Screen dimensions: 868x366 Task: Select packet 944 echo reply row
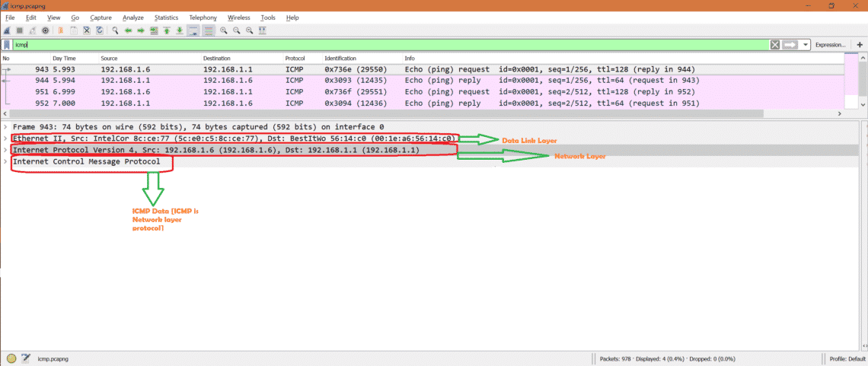(x=423, y=81)
